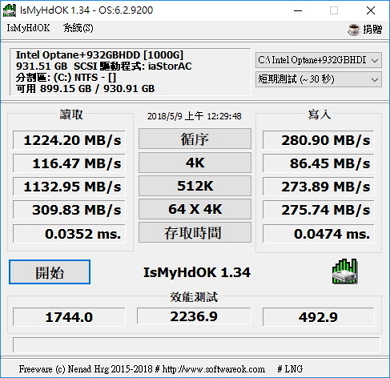The width and height of the screenshot is (390, 378).
Task: Click the timestamp 2018/5/9 上午 12:29:48
Action: [x=194, y=116]
